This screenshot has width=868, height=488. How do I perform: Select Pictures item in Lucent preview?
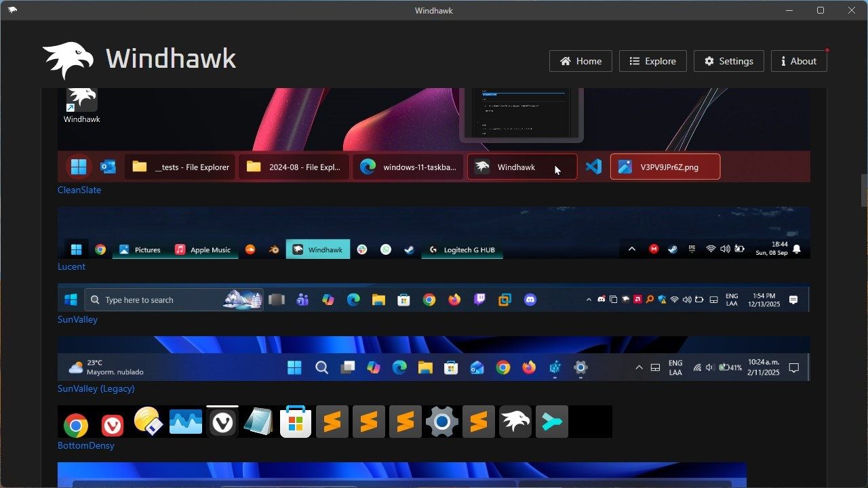coord(140,249)
